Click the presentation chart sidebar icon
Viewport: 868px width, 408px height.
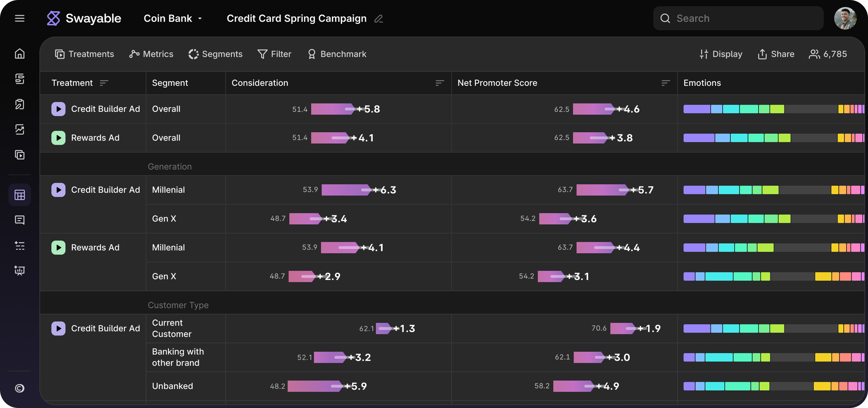coord(20,270)
